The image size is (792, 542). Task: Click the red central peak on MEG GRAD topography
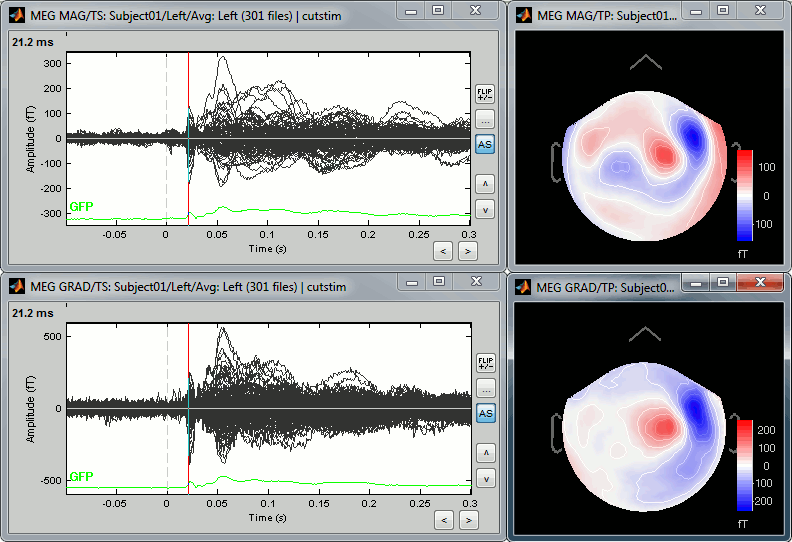tap(657, 427)
